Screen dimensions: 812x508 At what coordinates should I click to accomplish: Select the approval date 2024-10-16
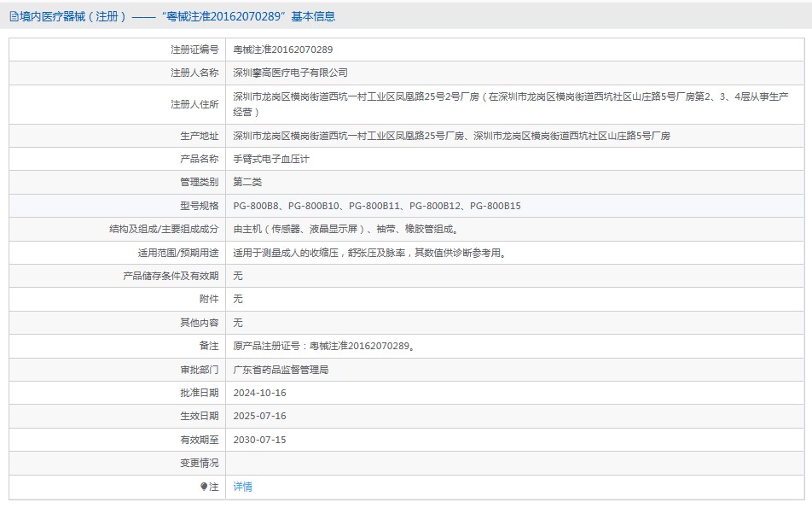coord(260,393)
